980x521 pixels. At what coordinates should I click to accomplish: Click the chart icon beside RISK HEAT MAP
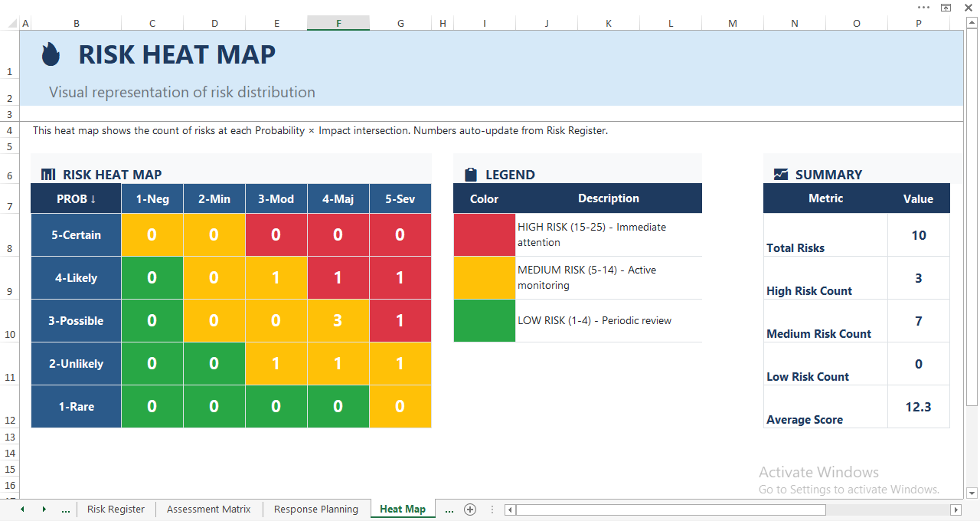coord(48,175)
